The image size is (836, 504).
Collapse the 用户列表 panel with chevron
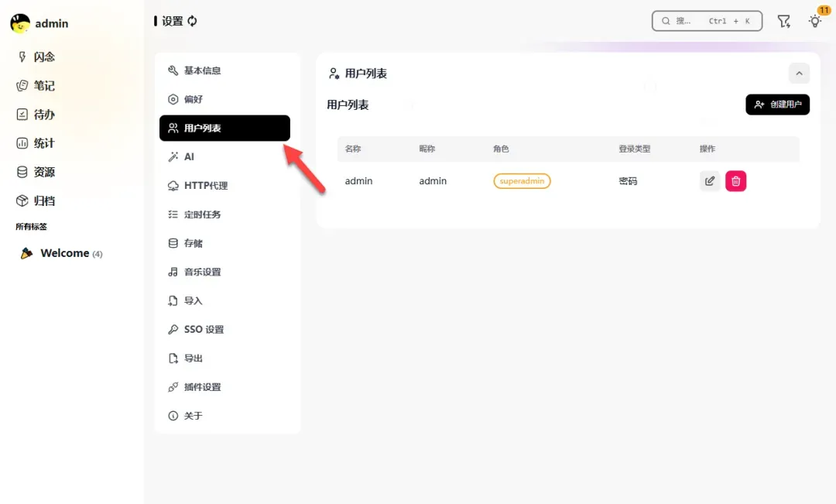[799, 74]
